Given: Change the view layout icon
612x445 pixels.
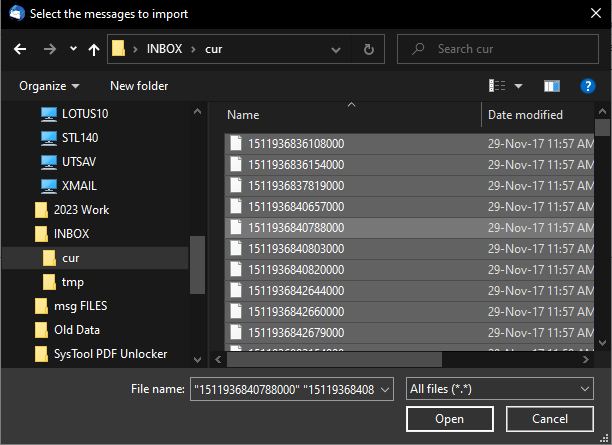Looking at the screenshot, I should tap(497, 86).
